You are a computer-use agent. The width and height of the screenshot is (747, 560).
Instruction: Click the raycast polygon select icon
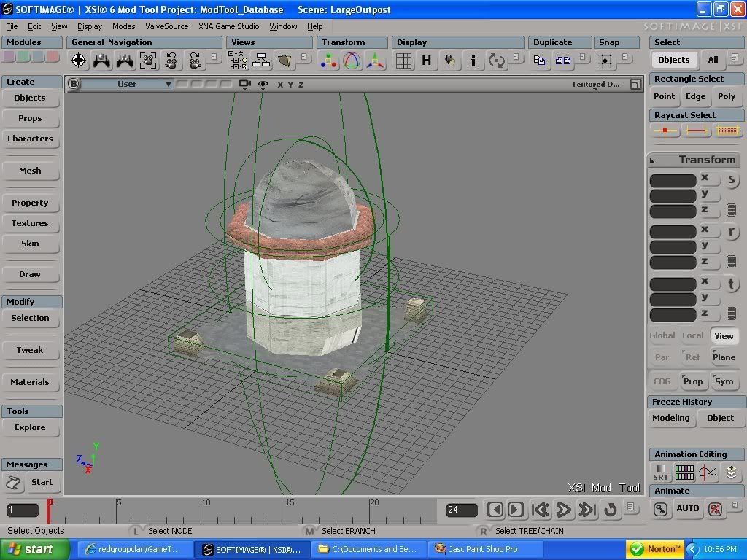(x=727, y=130)
